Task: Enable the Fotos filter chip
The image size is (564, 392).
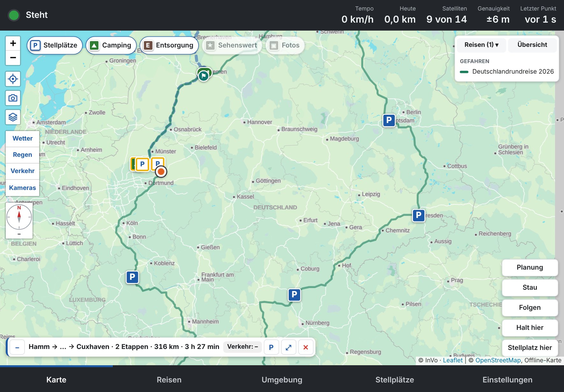Action: (x=285, y=45)
